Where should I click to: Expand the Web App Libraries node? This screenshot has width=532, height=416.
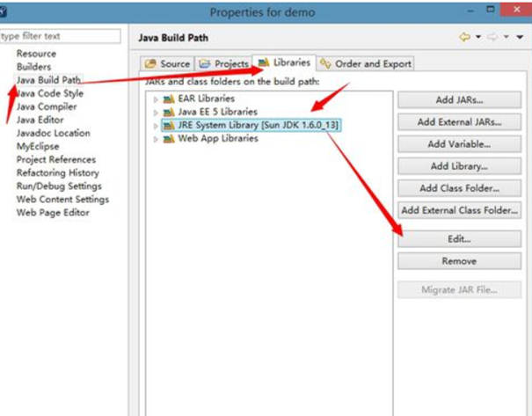coord(157,139)
